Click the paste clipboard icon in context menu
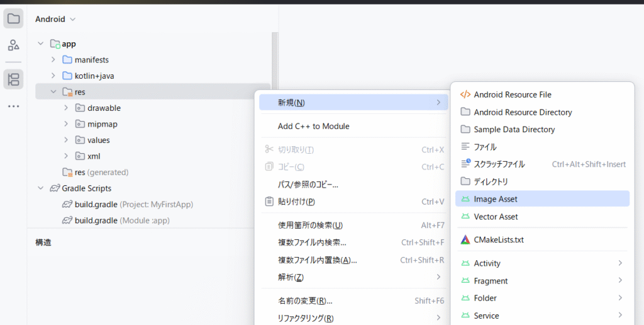The image size is (644, 325). pyautogui.click(x=269, y=202)
